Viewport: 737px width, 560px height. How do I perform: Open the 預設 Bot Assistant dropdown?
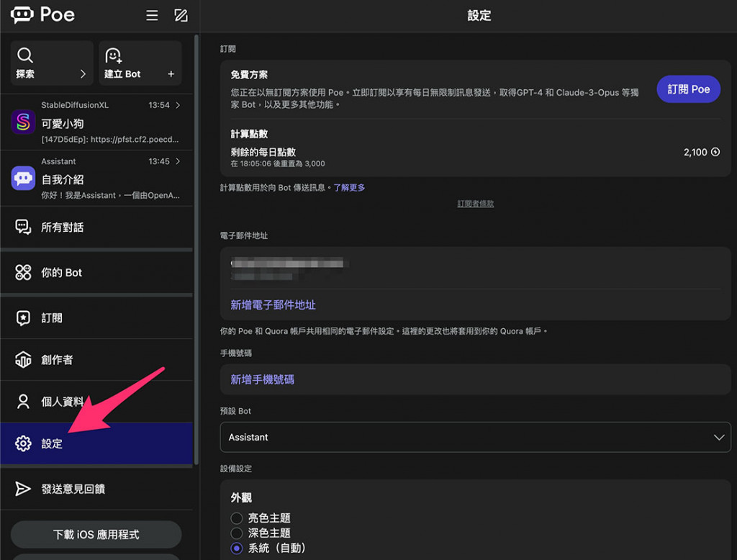475,438
